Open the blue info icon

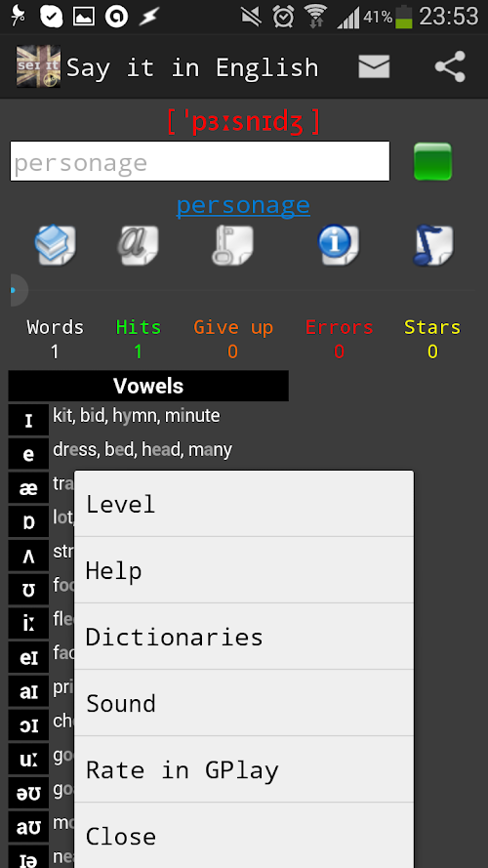[x=338, y=245]
